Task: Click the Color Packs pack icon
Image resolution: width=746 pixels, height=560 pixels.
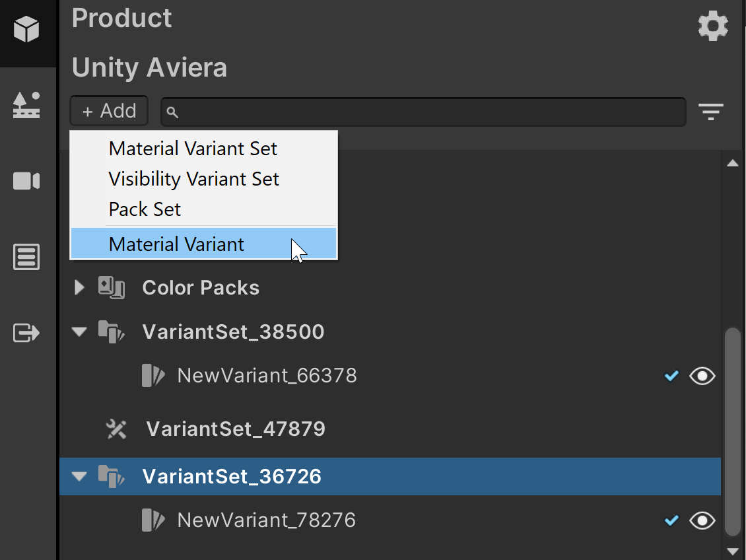Action: (x=112, y=287)
